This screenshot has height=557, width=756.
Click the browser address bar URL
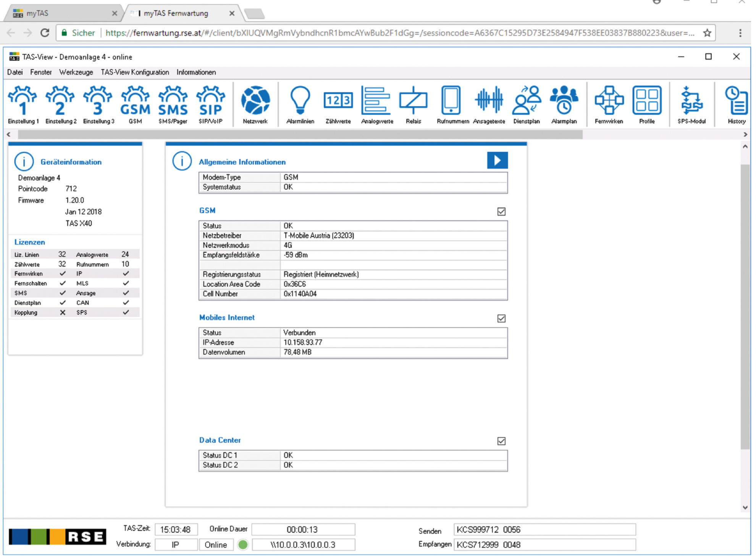400,33
